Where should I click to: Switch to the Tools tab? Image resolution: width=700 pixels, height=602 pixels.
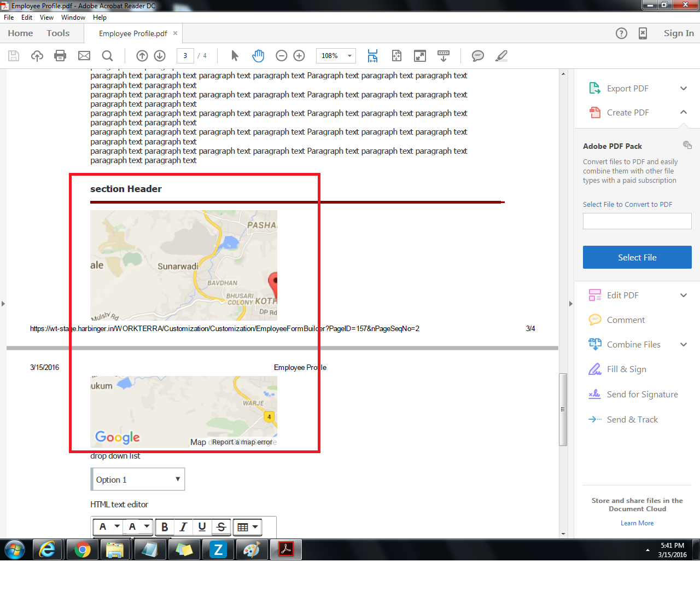pyautogui.click(x=58, y=33)
